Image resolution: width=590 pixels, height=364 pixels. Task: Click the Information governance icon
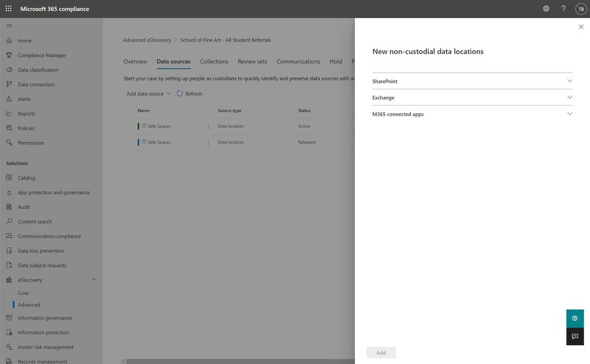tap(9, 318)
